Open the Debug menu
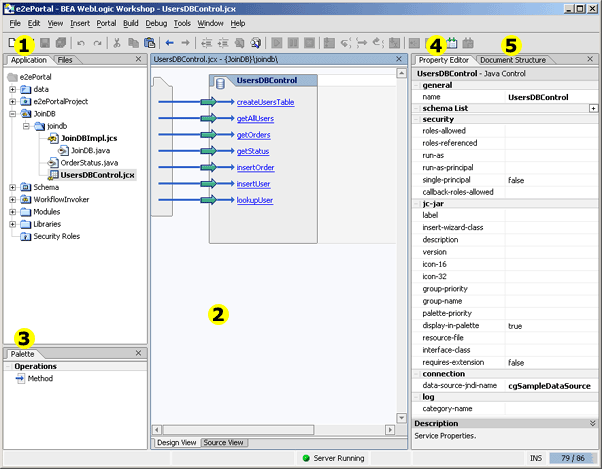This screenshot has height=470, width=602. 156,23
